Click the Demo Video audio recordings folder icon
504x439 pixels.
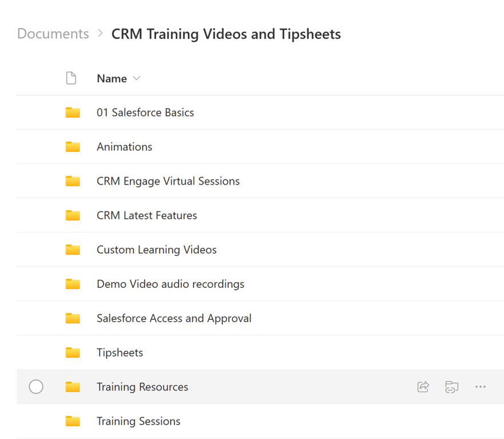(x=73, y=284)
